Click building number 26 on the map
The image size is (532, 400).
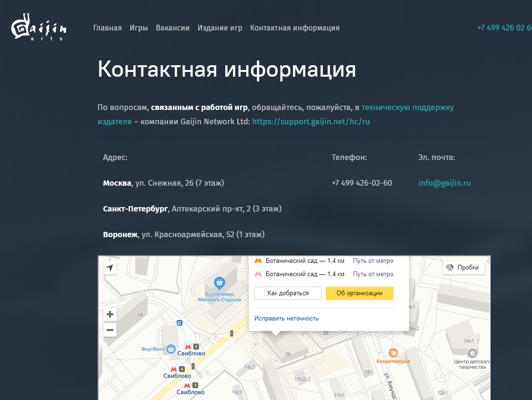[x=288, y=354]
